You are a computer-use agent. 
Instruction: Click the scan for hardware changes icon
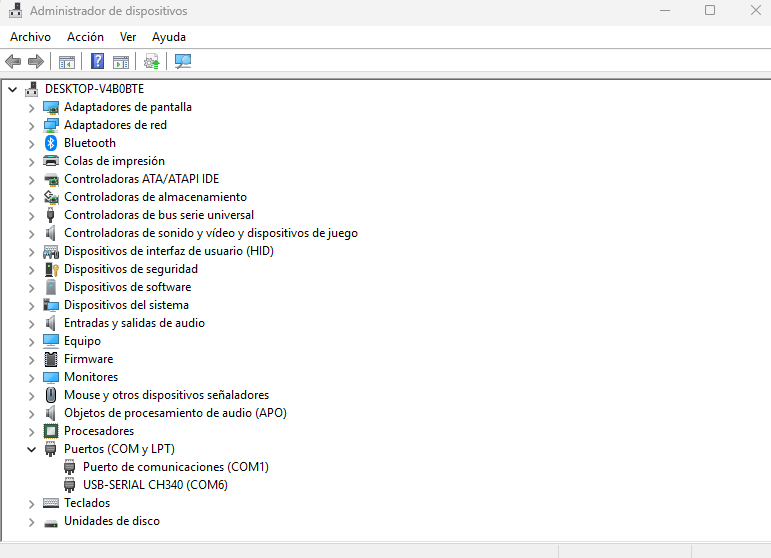182,61
